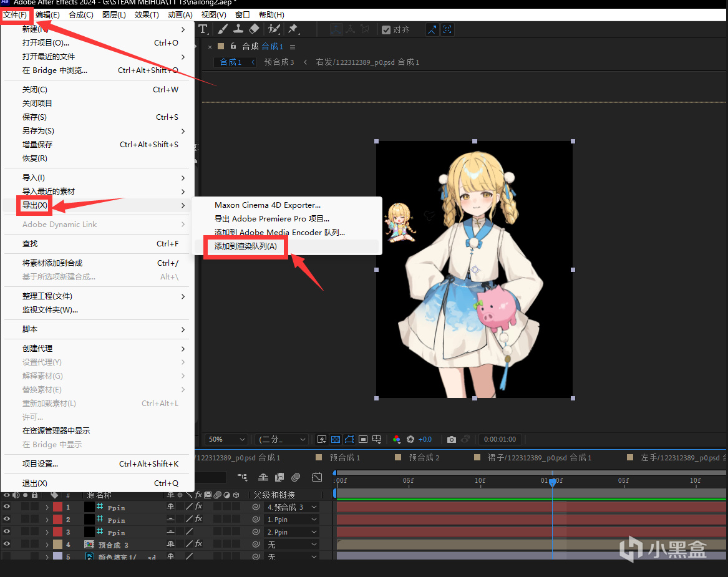
Task: Select the Clone Stamp tool
Action: [x=238, y=29]
